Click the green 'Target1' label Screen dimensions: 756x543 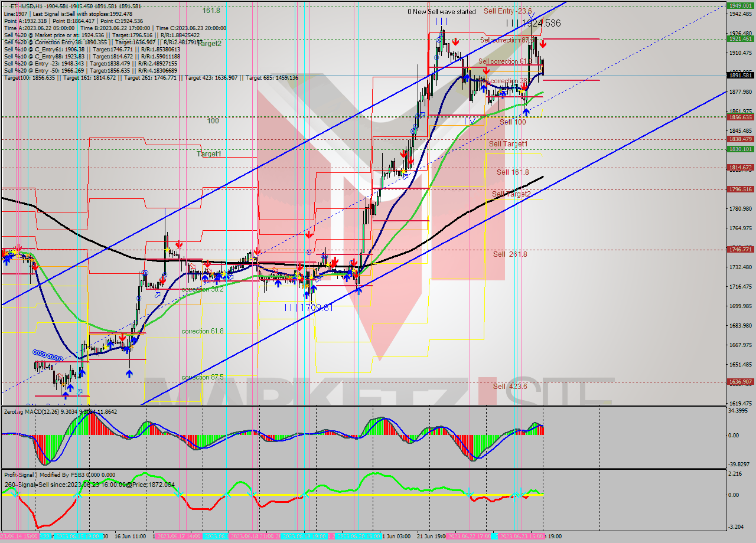click(209, 153)
